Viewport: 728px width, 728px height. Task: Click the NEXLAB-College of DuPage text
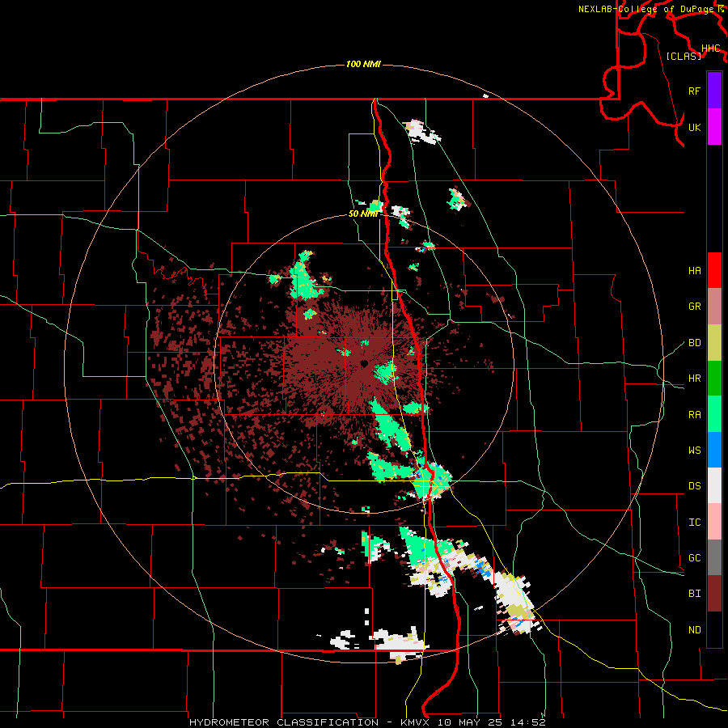tap(646, 9)
